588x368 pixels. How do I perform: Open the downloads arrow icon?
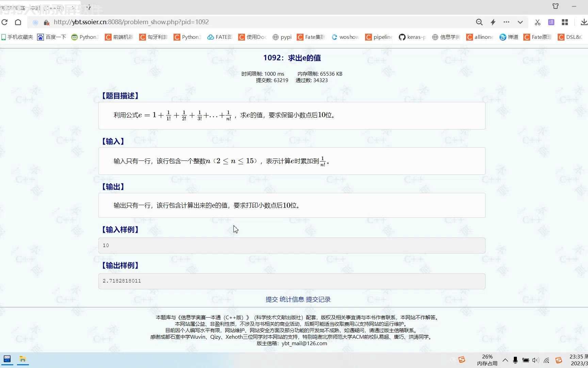point(584,22)
